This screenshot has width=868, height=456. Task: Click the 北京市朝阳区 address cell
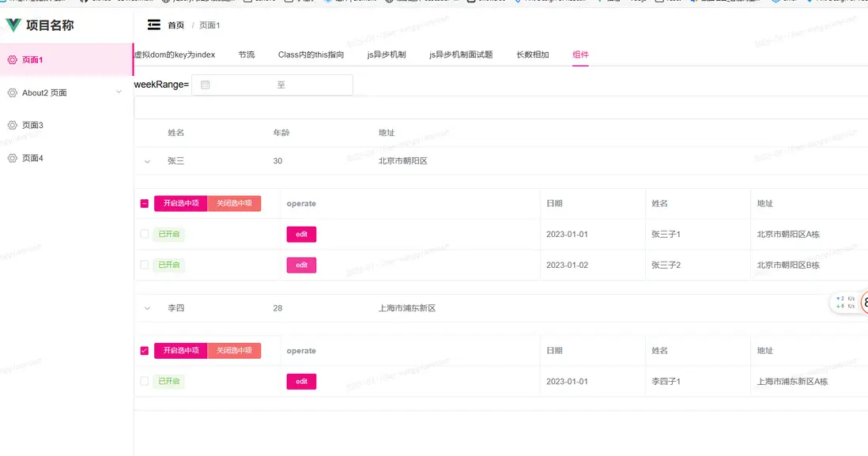point(403,161)
